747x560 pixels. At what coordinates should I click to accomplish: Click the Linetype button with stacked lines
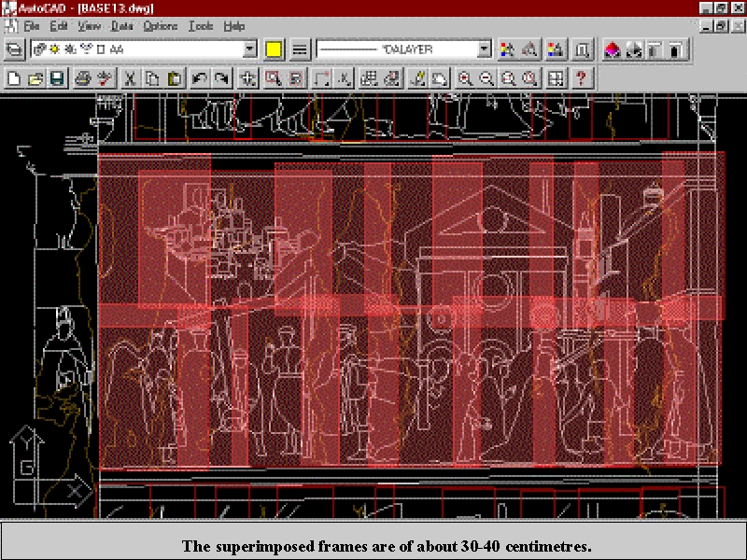pyautogui.click(x=300, y=49)
